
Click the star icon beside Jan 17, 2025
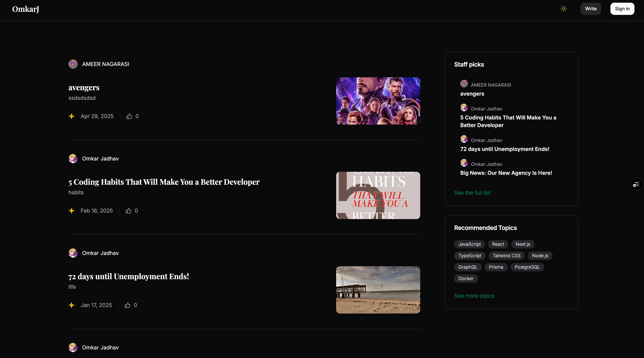(x=72, y=305)
